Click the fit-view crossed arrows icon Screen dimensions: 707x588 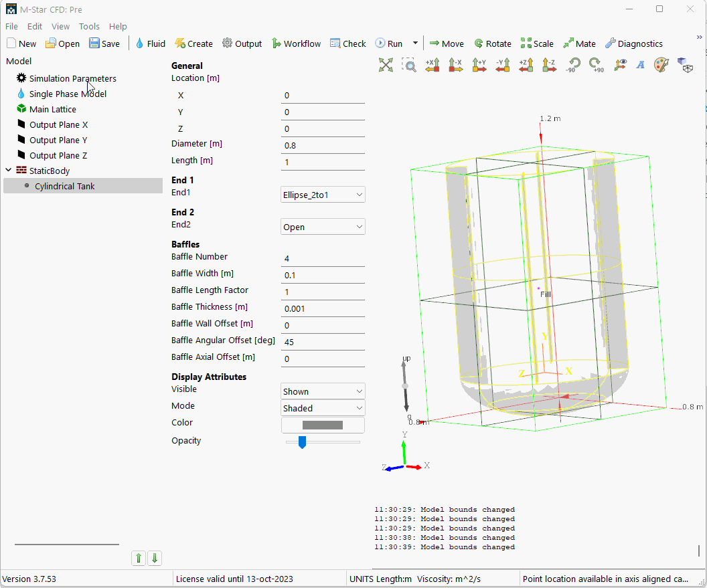click(386, 65)
